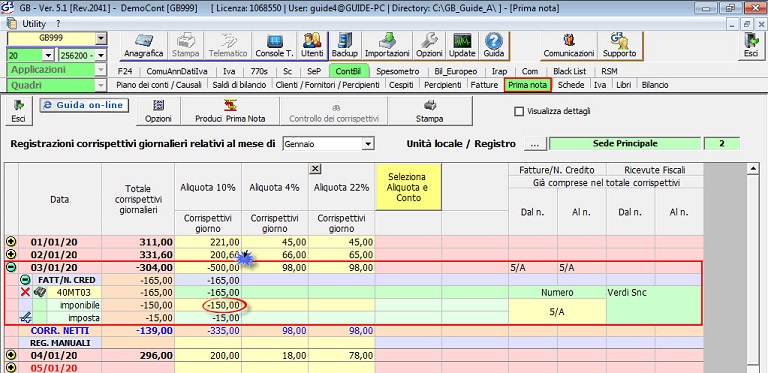Open Opzioni in the Prima nota toolbar
768x373 pixels.
pyautogui.click(x=158, y=111)
